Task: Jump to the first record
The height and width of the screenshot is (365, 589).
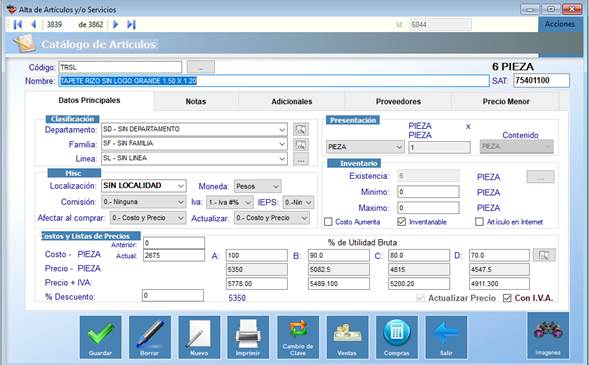Action: pyautogui.click(x=18, y=24)
